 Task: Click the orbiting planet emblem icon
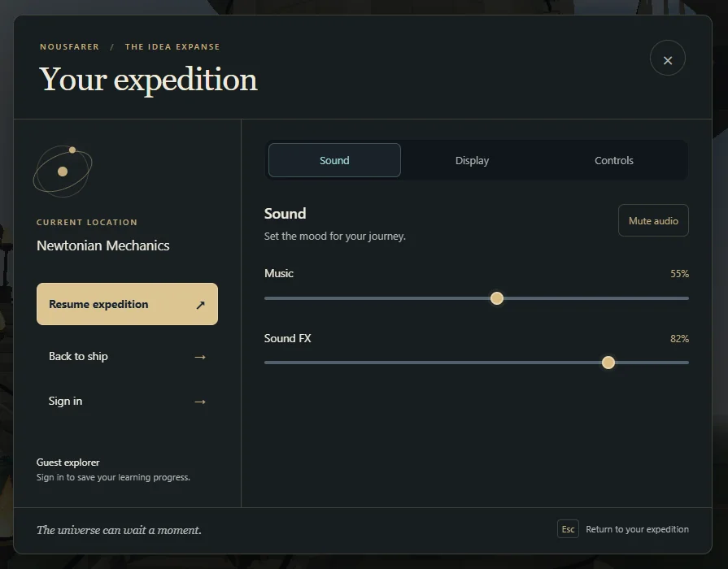coord(63,172)
